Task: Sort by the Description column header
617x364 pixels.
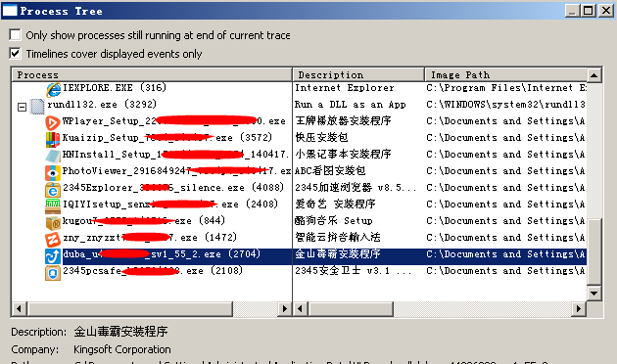Action: click(x=358, y=74)
